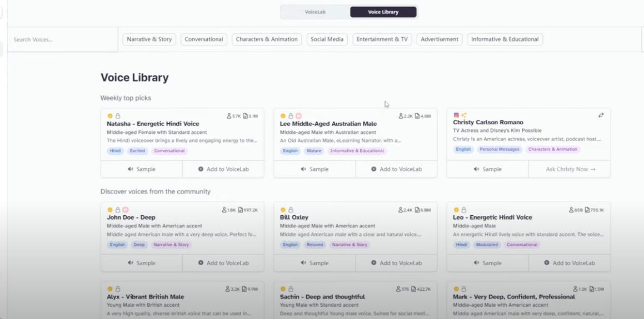Click the Instagram icon on Christy Carlson Romano card

tap(456, 115)
